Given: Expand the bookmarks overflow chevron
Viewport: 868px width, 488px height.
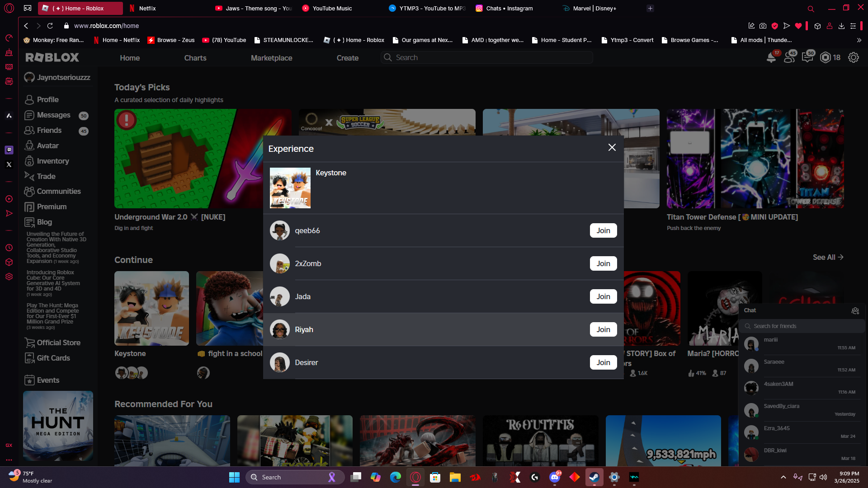Looking at the screenshot, I should (x=859, y=40).
